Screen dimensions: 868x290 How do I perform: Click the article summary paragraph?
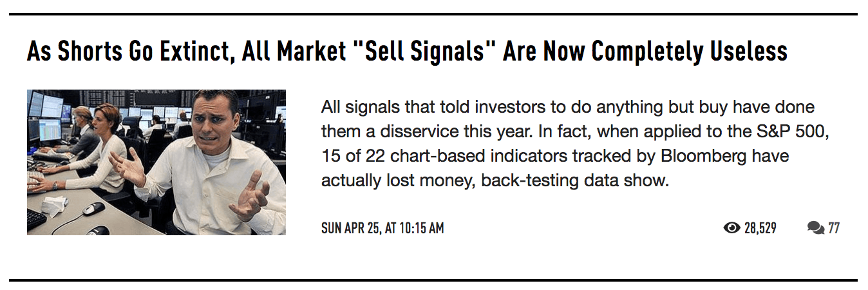[x=567, y=143]
